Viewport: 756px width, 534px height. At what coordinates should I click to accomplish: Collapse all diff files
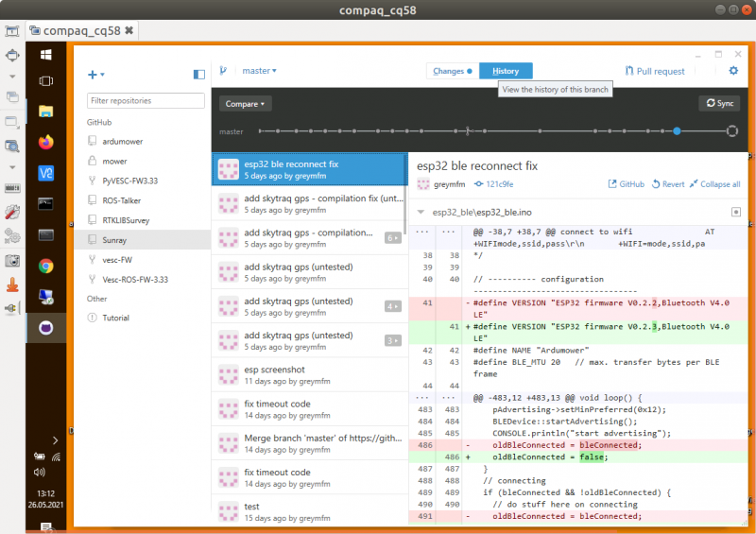(x=715, y=183)
